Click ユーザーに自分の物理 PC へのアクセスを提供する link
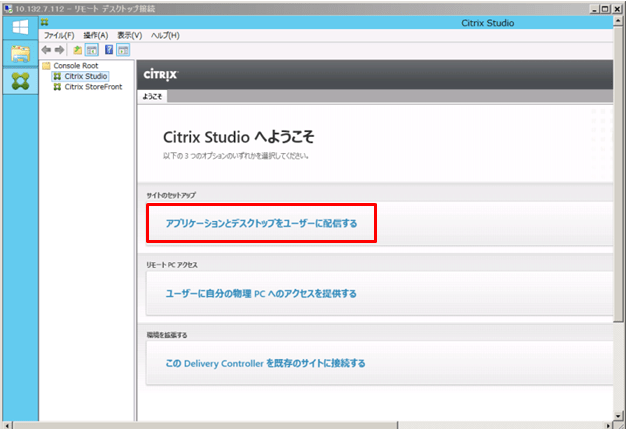626x429 pixels. click(261, 294)
